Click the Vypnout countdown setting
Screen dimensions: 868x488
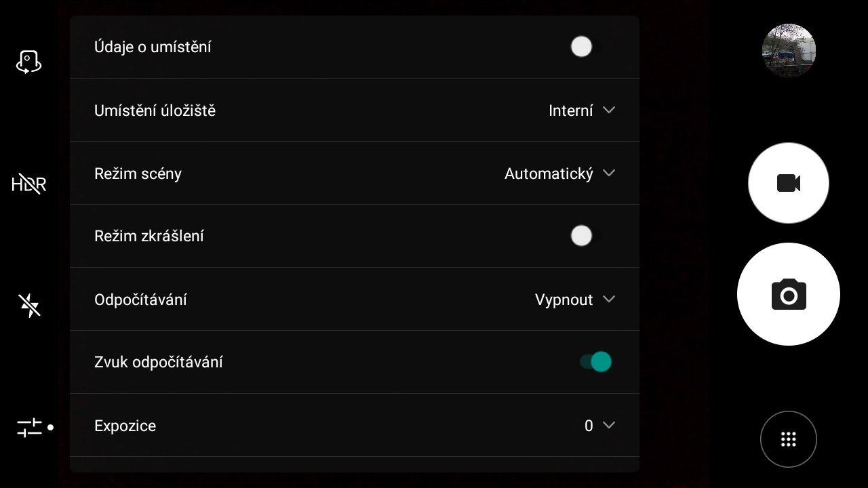pos(564,299)
